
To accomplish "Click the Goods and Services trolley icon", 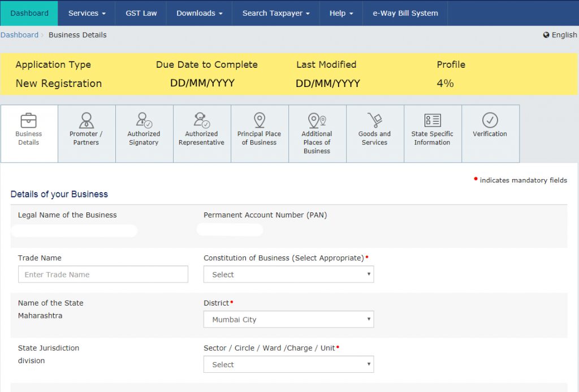I will (375, 120).
